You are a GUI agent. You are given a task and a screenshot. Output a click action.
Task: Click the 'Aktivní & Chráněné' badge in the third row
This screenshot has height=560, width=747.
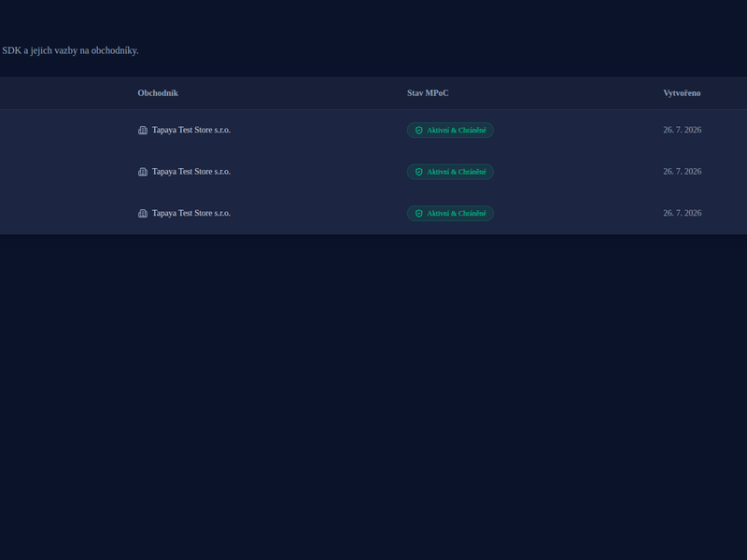[x=450, y=214]
